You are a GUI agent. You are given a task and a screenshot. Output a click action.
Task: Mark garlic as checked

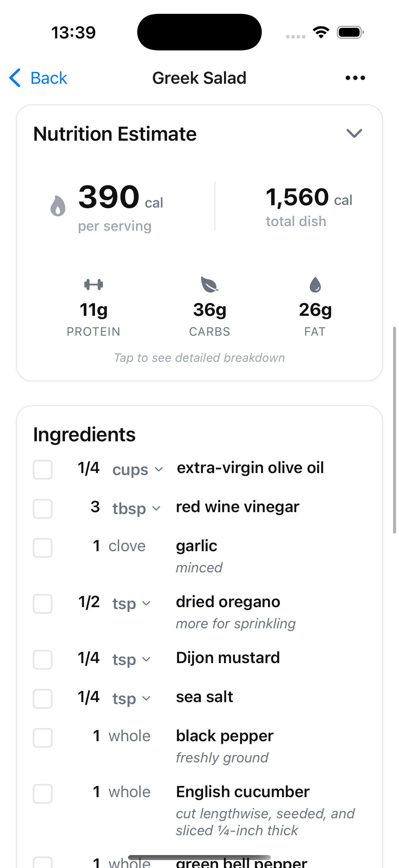coord(43,548)
